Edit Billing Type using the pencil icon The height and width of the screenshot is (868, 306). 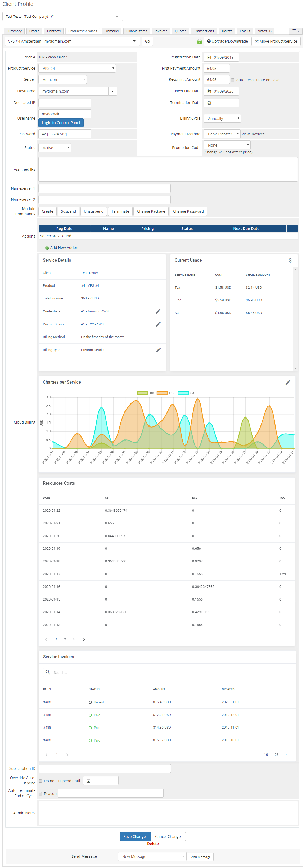click(158, 351)
